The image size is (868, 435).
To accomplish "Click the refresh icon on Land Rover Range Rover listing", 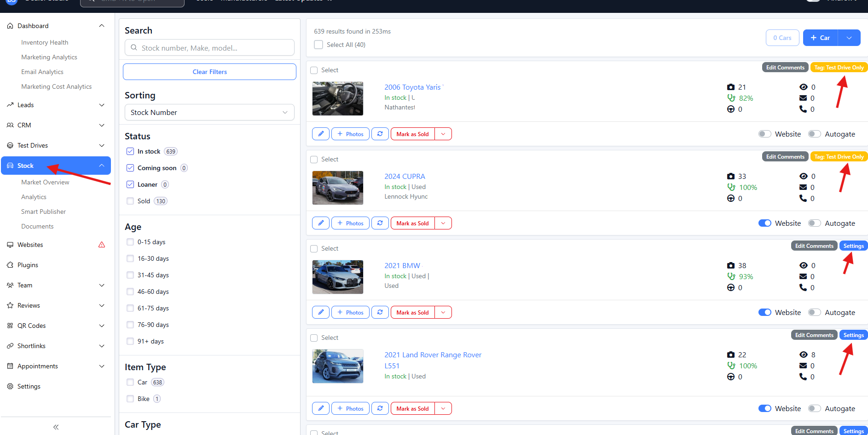I will point(380,408).
